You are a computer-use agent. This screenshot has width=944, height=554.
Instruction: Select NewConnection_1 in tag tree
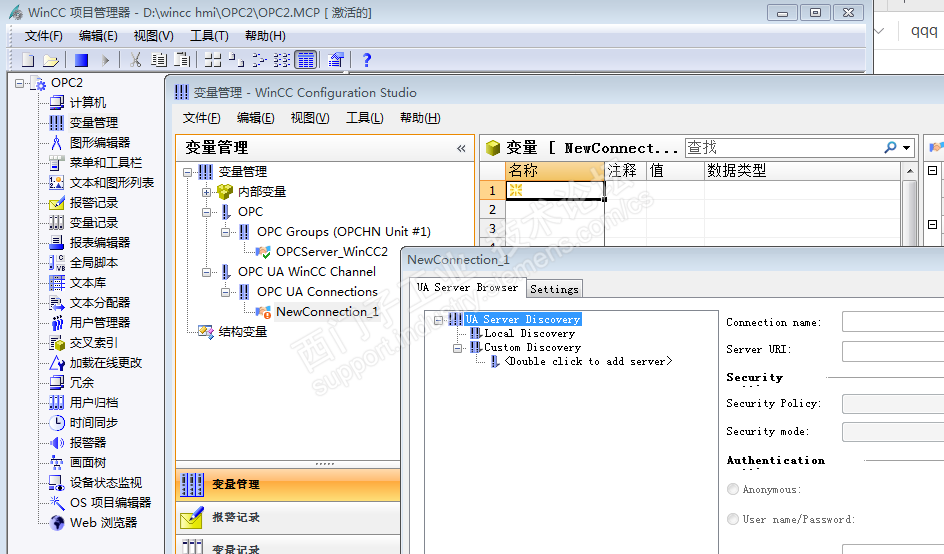[x=327, y=312]
